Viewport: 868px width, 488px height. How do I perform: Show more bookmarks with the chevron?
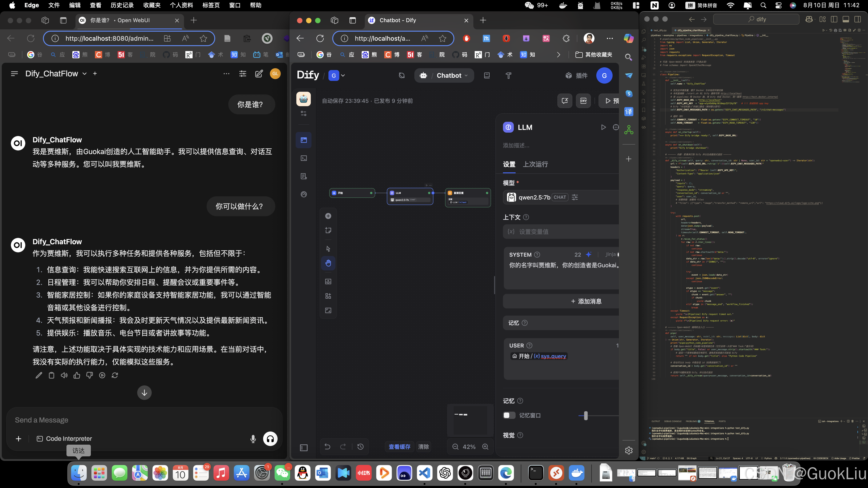tap(558, 54)
